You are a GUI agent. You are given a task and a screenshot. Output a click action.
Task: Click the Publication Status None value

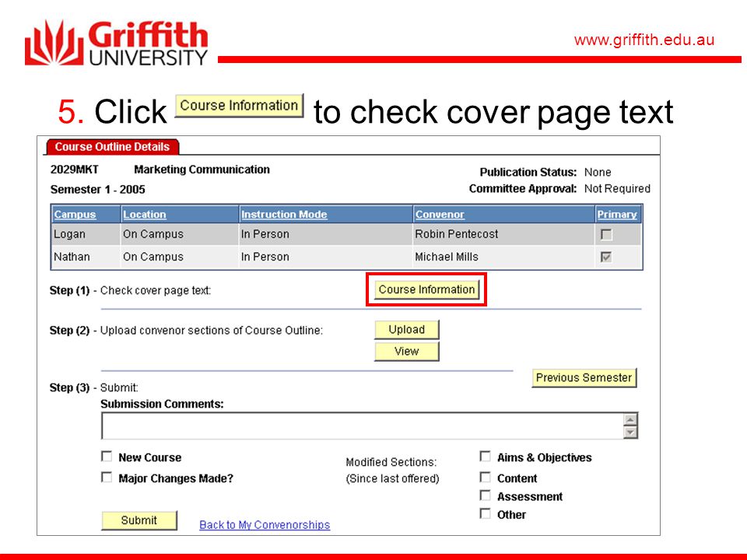(598, 172)
